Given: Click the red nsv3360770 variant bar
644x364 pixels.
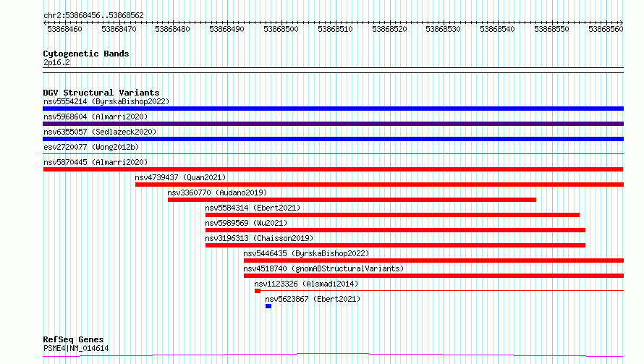Looking at the screenshot, I should 352,200.
